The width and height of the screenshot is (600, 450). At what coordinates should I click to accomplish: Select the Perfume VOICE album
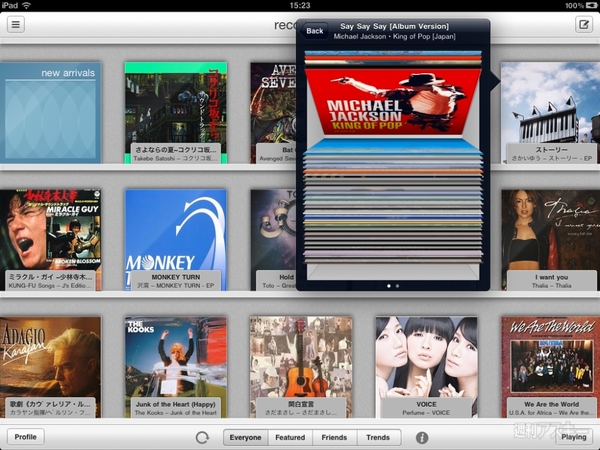pos(425,360)
